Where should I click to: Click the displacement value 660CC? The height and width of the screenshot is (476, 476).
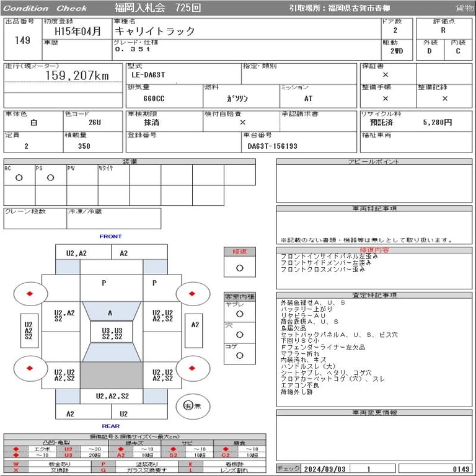[x=154, y=99]
